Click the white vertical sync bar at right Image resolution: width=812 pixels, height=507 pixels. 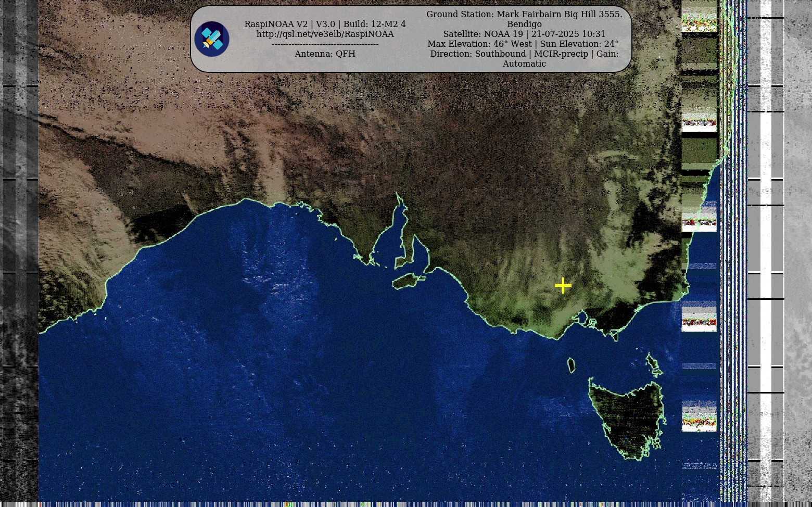click(x=766, y=250)
